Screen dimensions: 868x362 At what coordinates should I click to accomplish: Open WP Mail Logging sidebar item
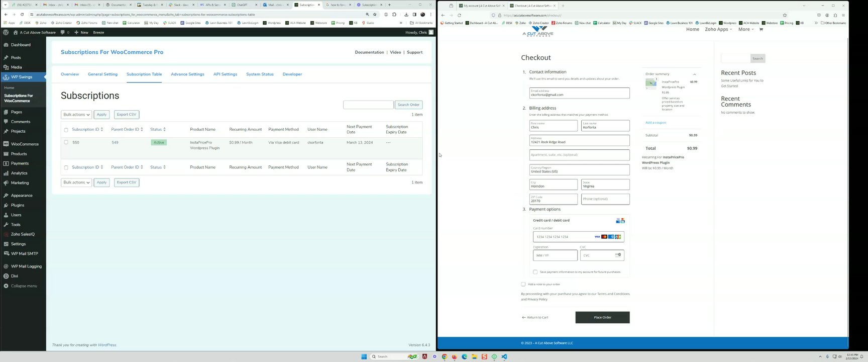click(x=26, y=266)
